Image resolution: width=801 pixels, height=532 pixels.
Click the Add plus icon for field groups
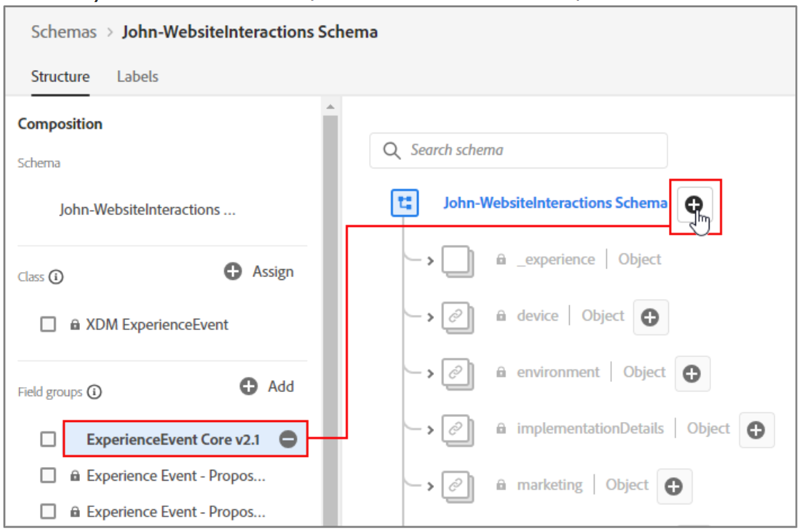(x=248, y=386)
